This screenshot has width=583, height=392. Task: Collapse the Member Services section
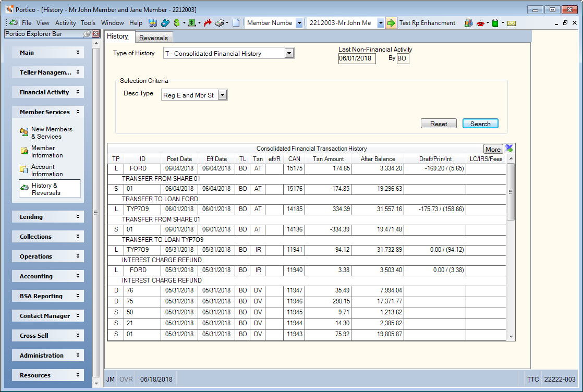pos(47,112)
